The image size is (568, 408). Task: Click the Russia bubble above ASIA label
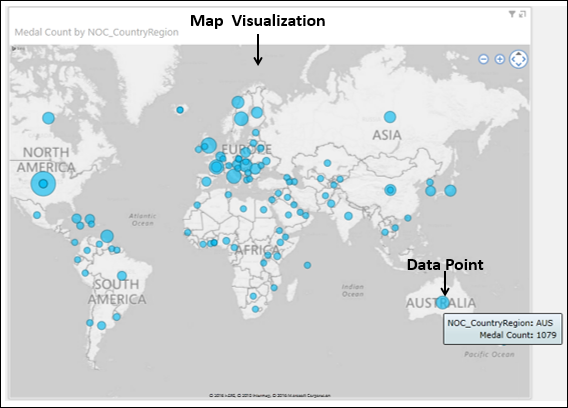(x=390, y=117)
